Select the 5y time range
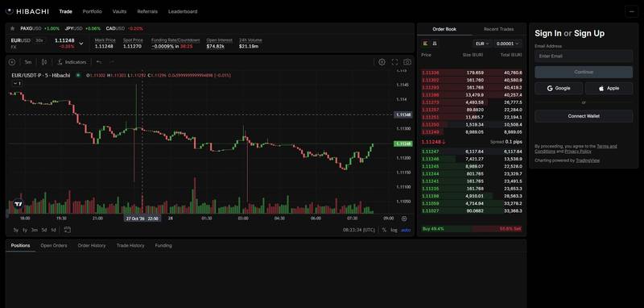The image size is (644, 308). click(x=15, y=230)
